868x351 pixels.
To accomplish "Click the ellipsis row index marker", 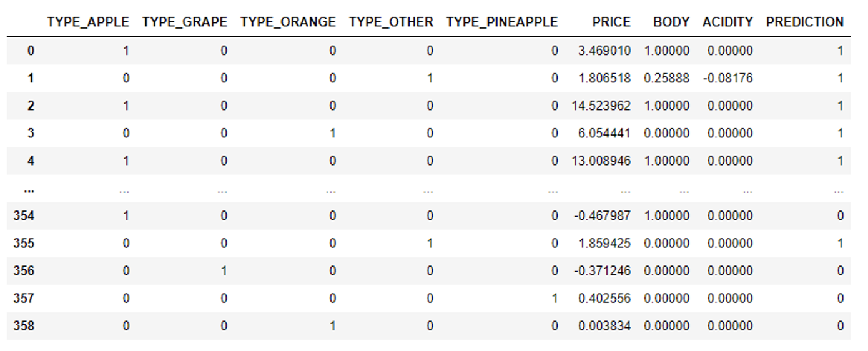I will 29,189.
